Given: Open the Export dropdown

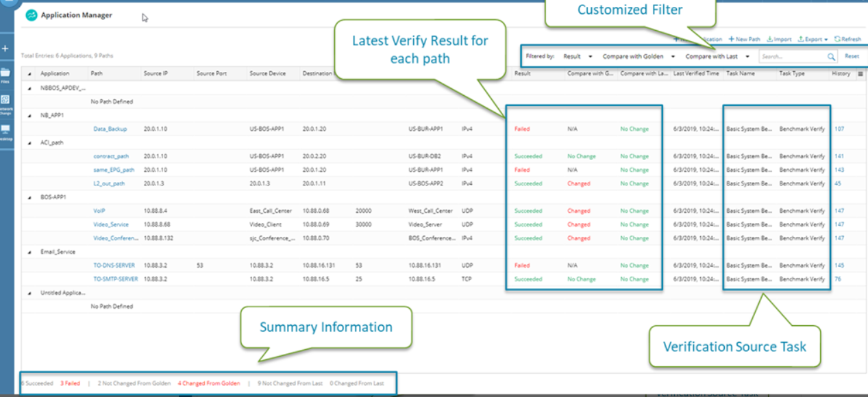Looking at the screenshot, I should (813, 39).
